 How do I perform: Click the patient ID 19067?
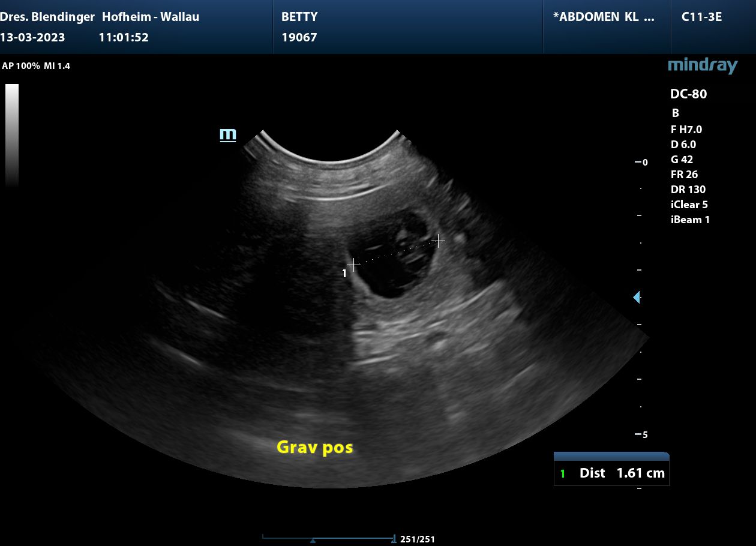(x=299, y=37)
